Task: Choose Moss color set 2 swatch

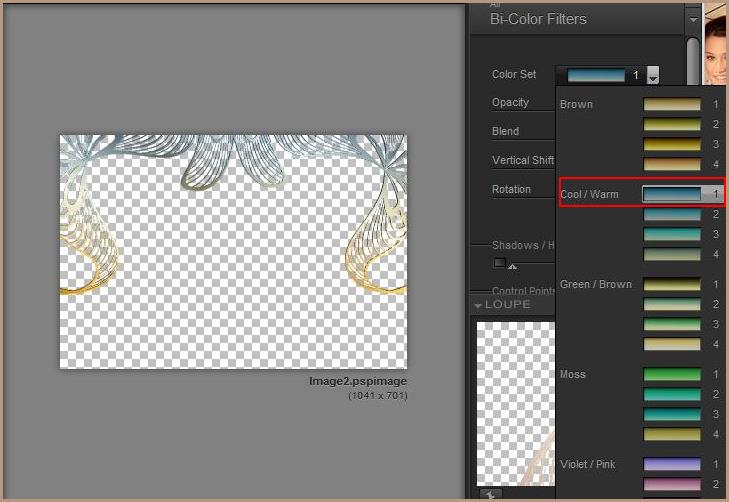Action: [671, 394]
